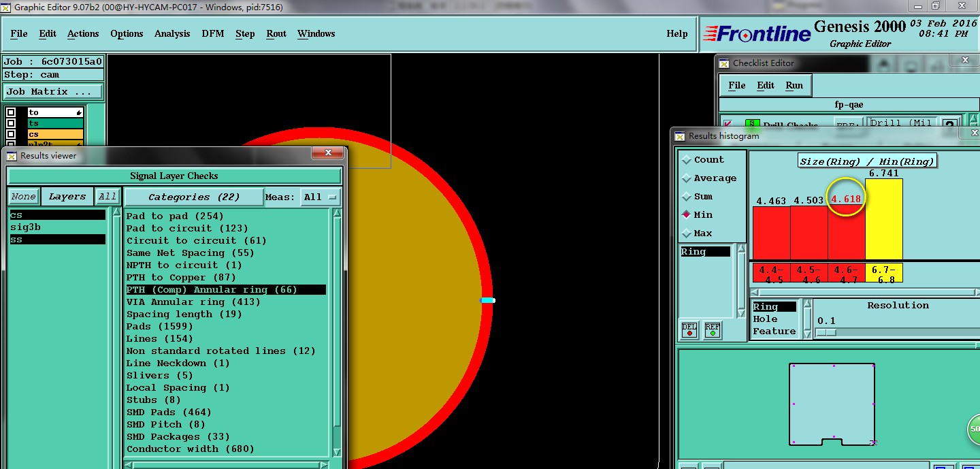Image resolution: width=980 pixels, height=469 pixels.
Task: Click the left arrow of the histogram horizontal scrollbar
Action: [754, 292]
